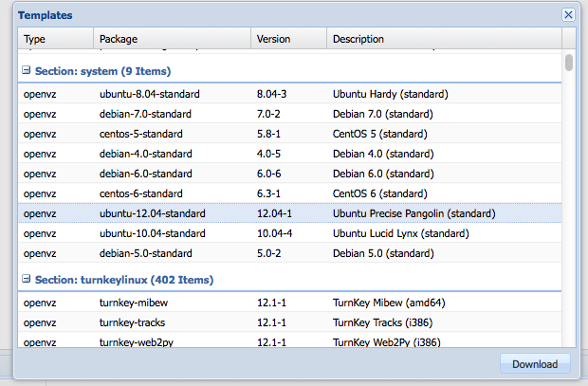Image resolution: width=588 pixels, height=386 pixels.
Task: Pick Ubuntu Lucid Lynx template row
Action: 289,233
